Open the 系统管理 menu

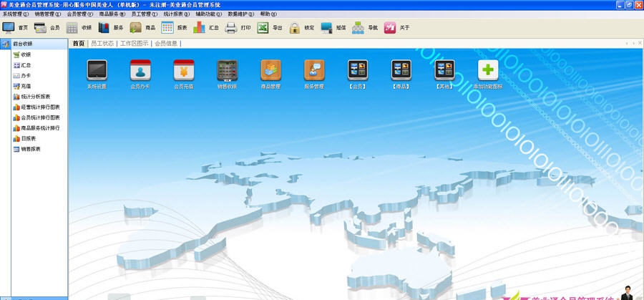click(16, 14)
